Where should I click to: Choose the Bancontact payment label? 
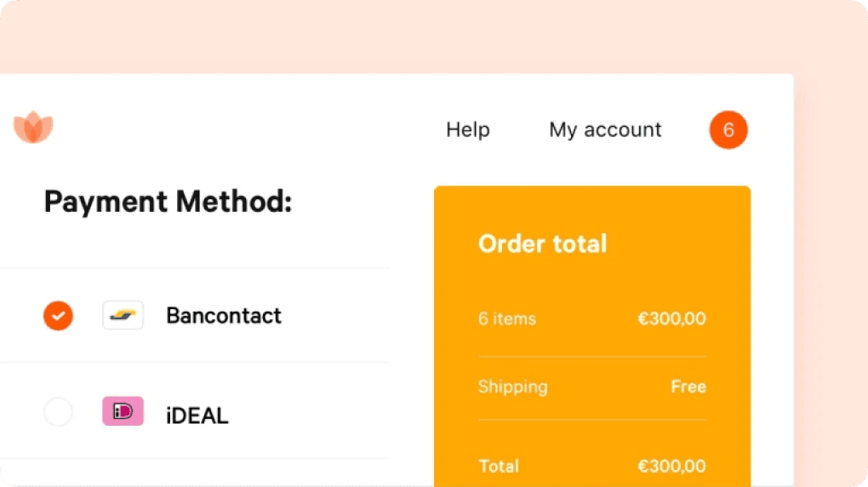point(224,316)
